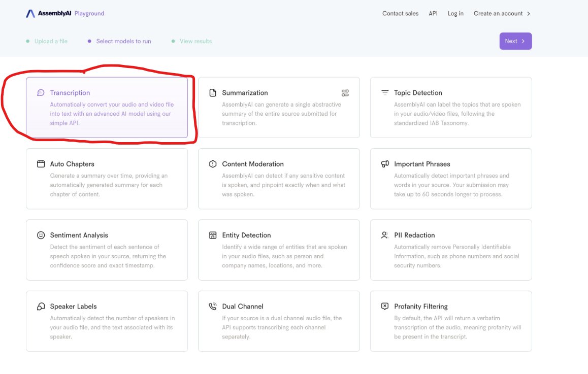Click the Transcription speech bubble icon
The width and height of the screenshot is (588, 374).
pos(41,92)
